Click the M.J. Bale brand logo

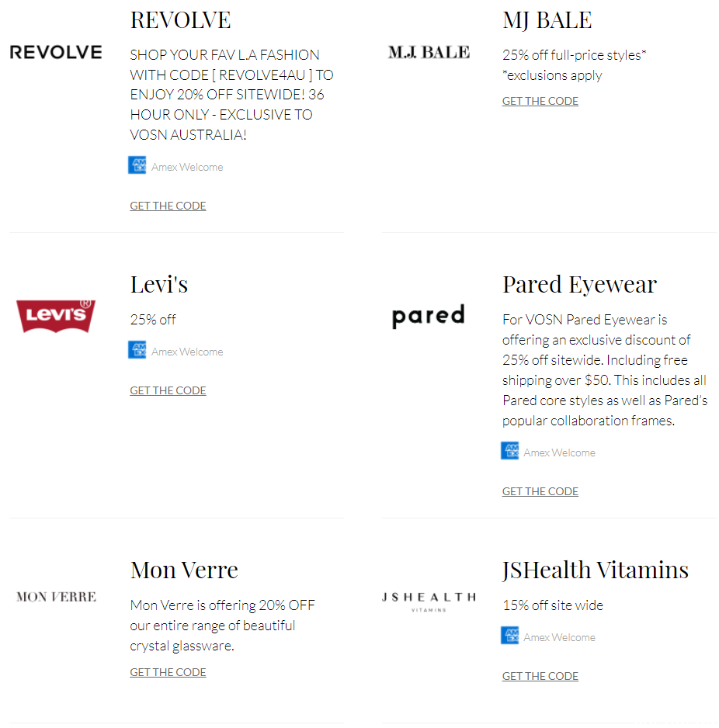pos(429,52)
